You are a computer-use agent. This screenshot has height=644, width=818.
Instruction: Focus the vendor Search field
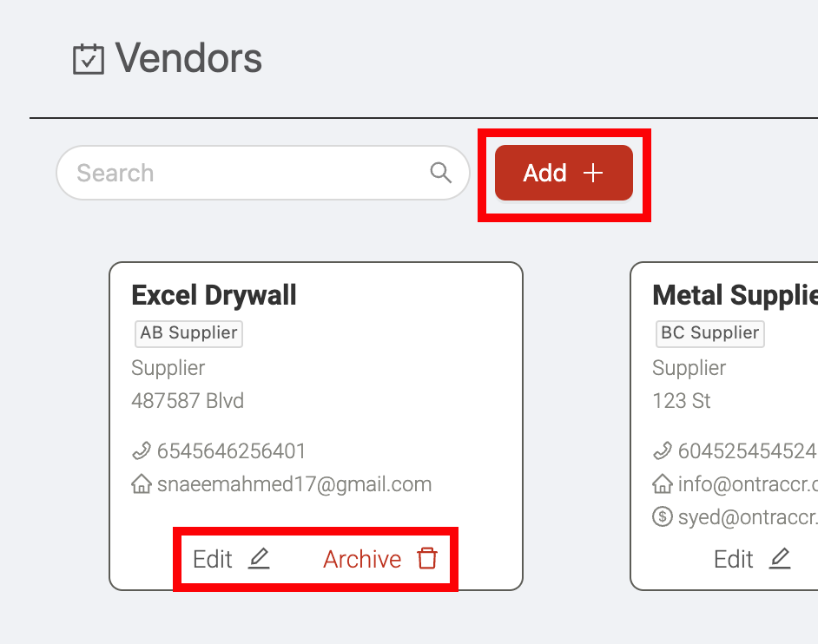[263, 173]
